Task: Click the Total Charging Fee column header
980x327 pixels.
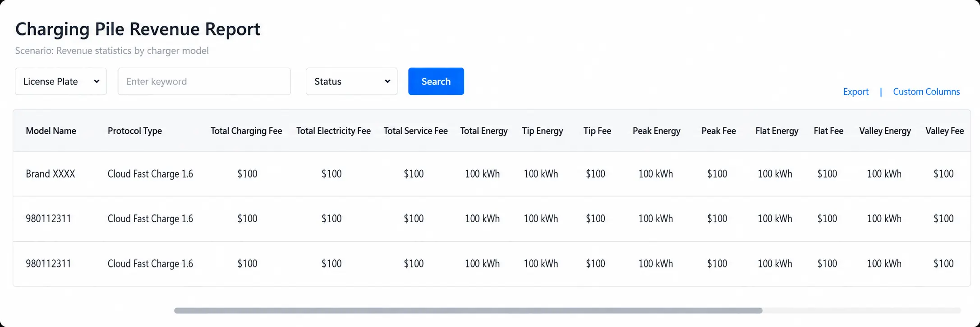Action: pyautogui.click(x=246, y=131)
